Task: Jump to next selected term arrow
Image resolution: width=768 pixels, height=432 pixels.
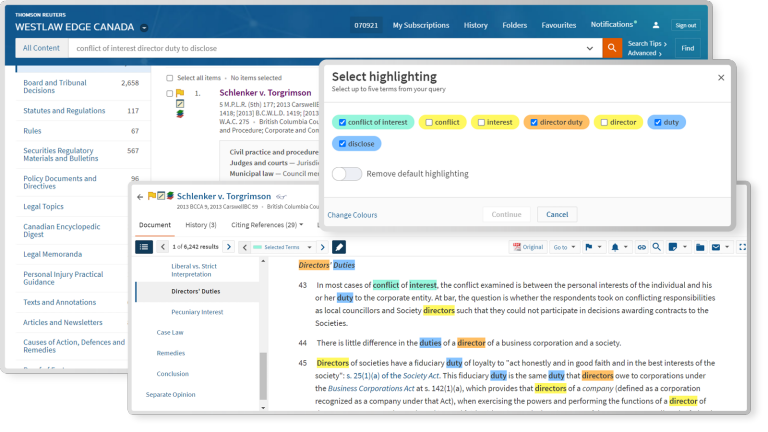Action: [x=322, y=247]
